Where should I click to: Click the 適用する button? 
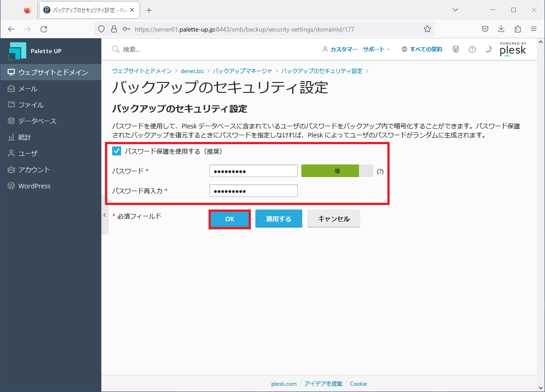click(x=279, y=219)
